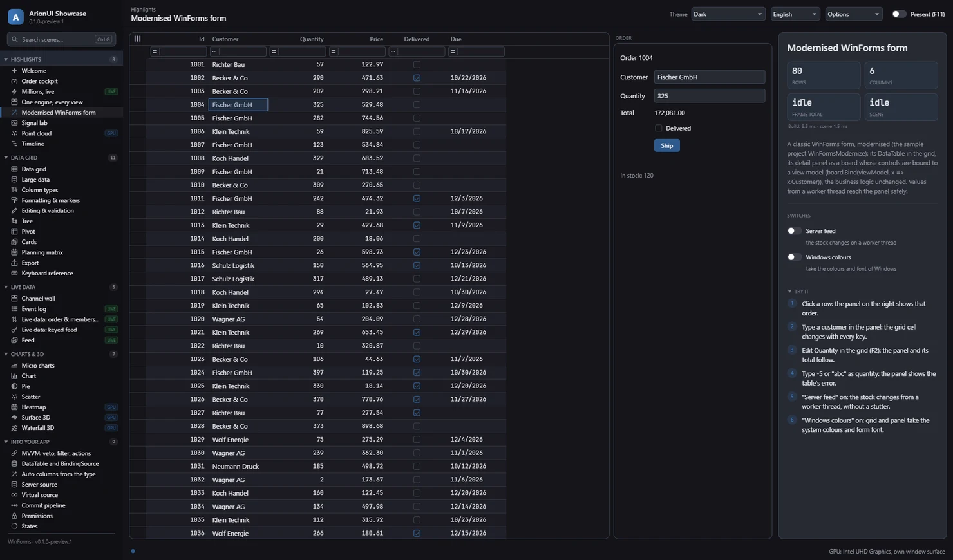Click the Keyboard reference icon

tap(14, 273)
